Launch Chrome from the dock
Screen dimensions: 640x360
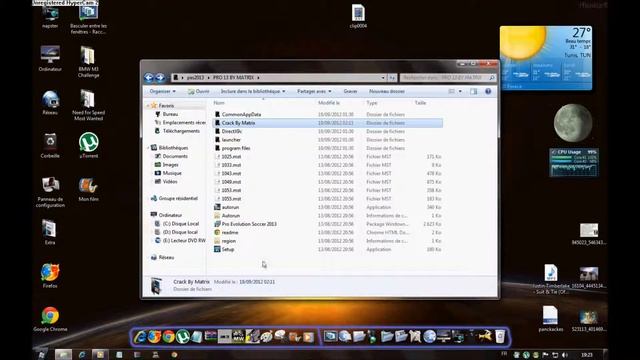pyautogui.click(x=168, y=337)
